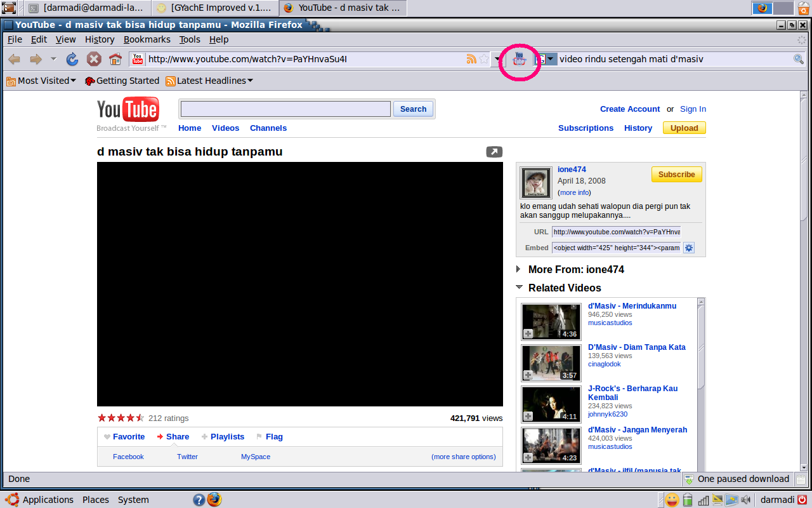Open the search engine selector dropdown
The image size is (812, 508).
coord(545,59)
